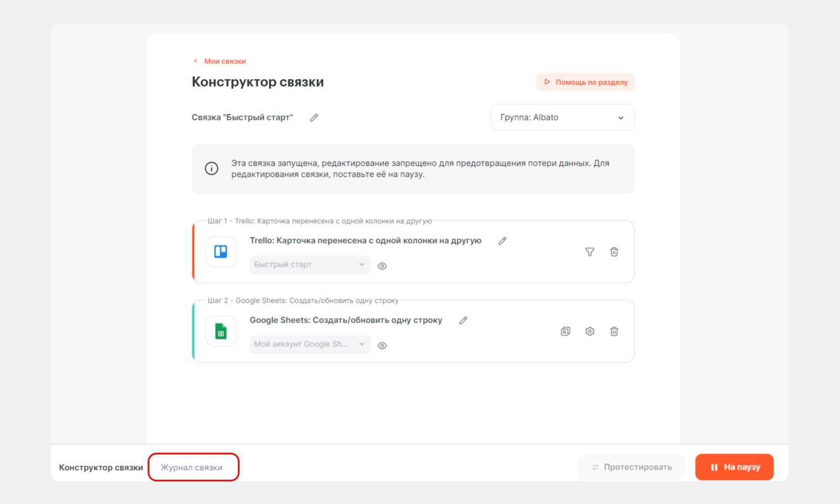Duplicate the Google Sheets step

[x=565, y=331]
